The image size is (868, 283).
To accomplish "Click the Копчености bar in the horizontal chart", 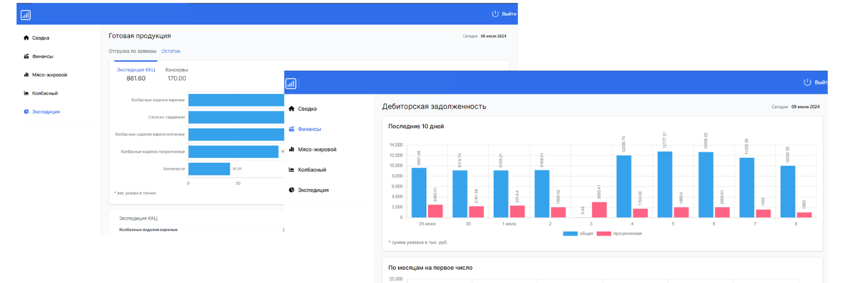I will [x=209, y=169].
